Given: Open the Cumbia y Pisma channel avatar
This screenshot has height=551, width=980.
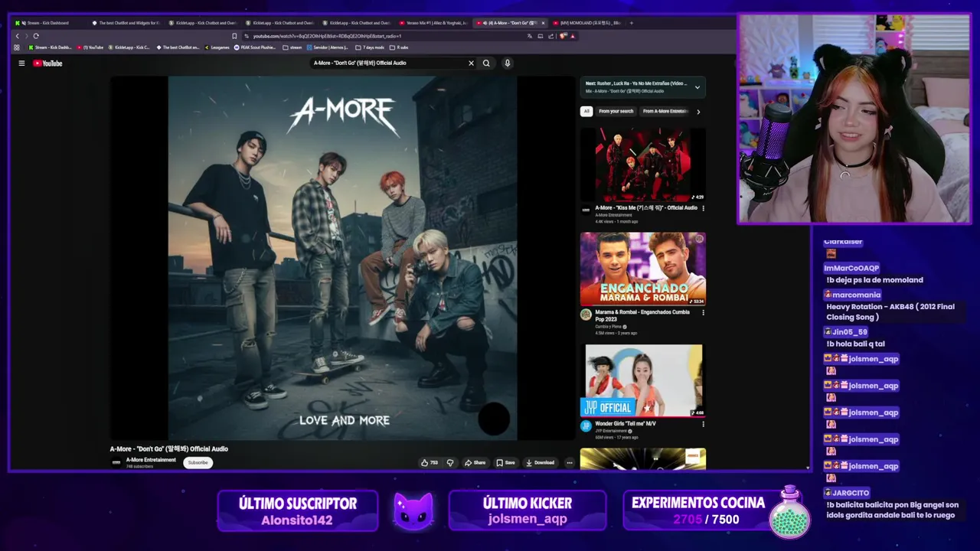Looking at the screenshot, I should (x=586, y=315).
